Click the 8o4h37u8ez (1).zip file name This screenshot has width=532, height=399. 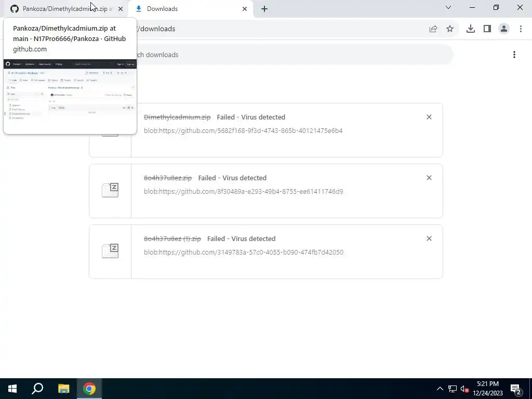[x=172, y=238]
